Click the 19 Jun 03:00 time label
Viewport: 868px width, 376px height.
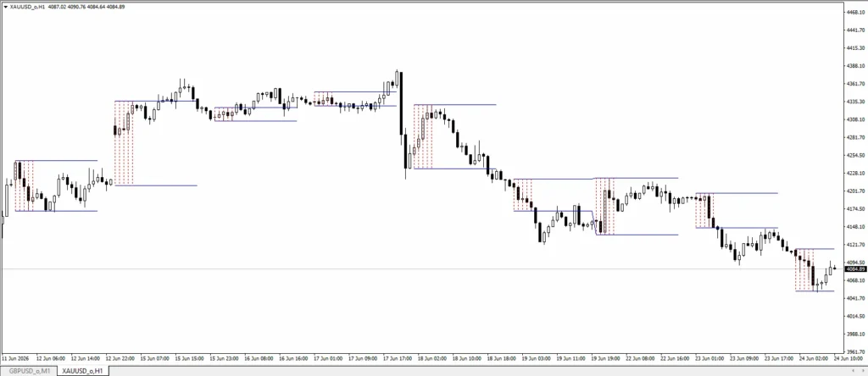pyautogui.click(x=537, y=358)
